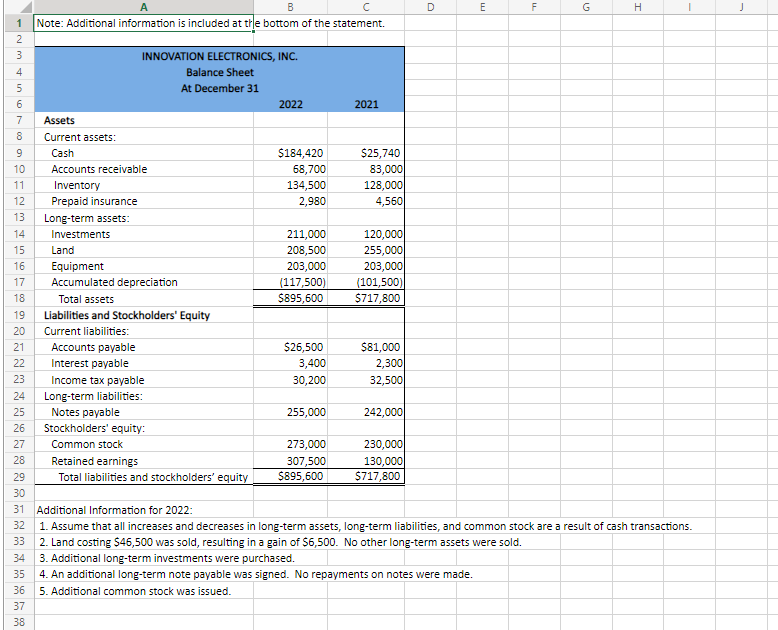Image resolution: width=778 pixels, height=630 pixels.
Task: Click Total liabilities and stockholders' equity label
Action: pos(153,477)
